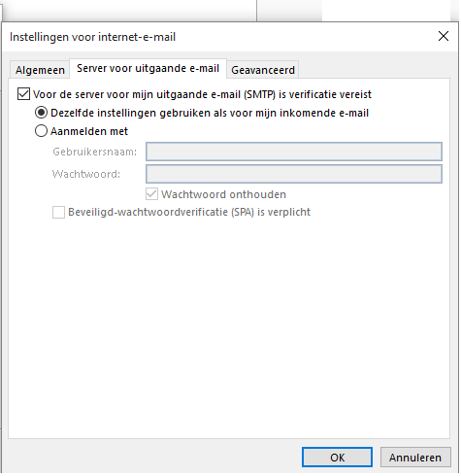461x476 pixels.
Task: Click the Gebruikersnaam input field
Action: point(294,152)
